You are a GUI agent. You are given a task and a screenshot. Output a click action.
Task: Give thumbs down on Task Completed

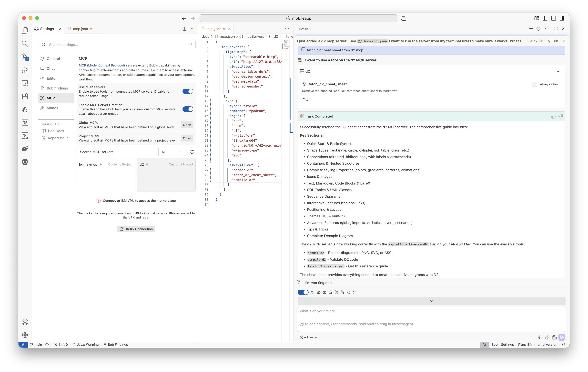click(x=561, y=116)
